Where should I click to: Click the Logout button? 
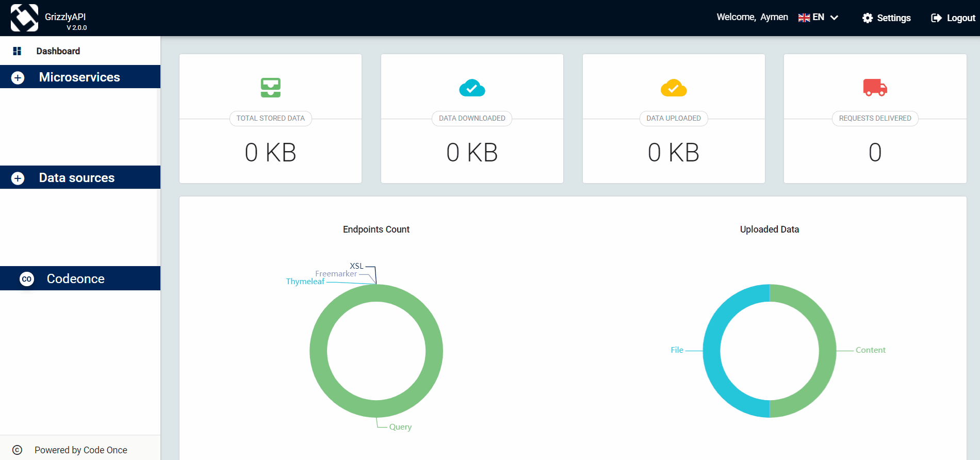tap(953, 18)
